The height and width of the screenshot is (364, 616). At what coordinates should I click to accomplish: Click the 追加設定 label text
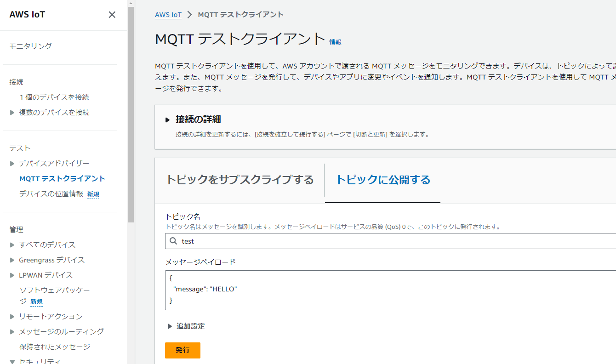pos(191,326)
